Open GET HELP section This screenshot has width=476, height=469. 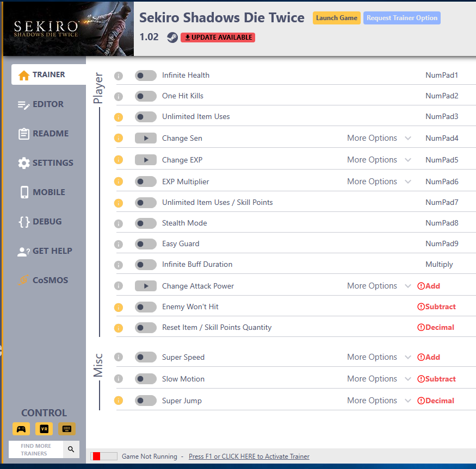[x=45, y=251]
